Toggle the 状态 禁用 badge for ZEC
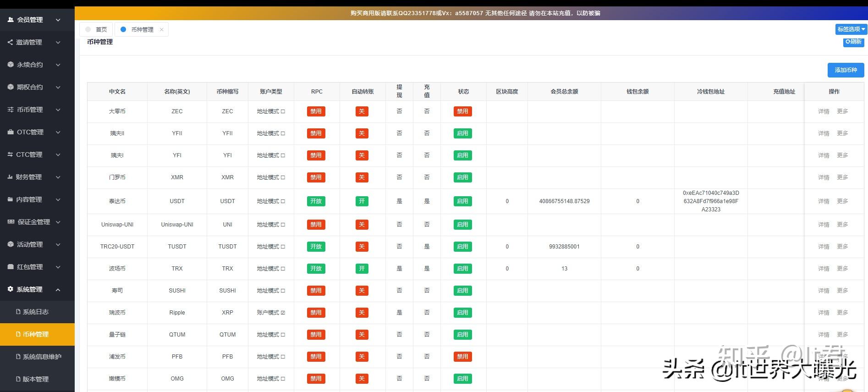The image size is (868, 392). pos(463,111)
